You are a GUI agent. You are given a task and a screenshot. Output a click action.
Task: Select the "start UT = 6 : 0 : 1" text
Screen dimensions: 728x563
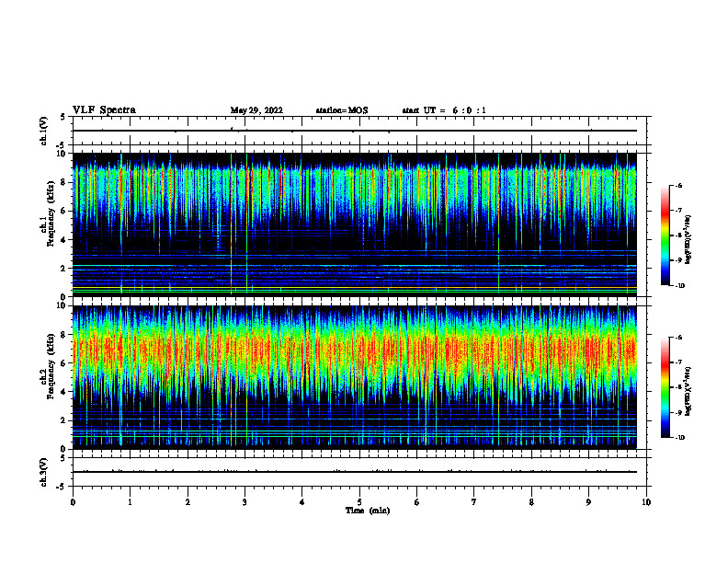[x=444, y=110]
